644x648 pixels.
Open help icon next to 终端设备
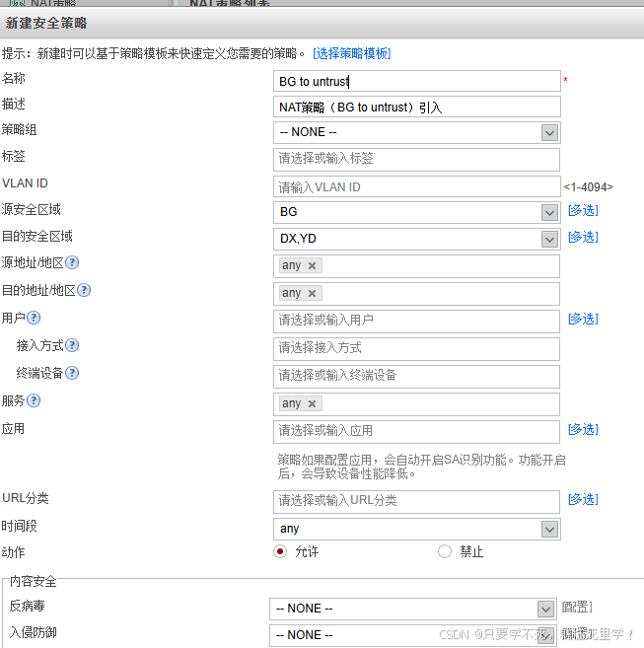pos(72,373)
